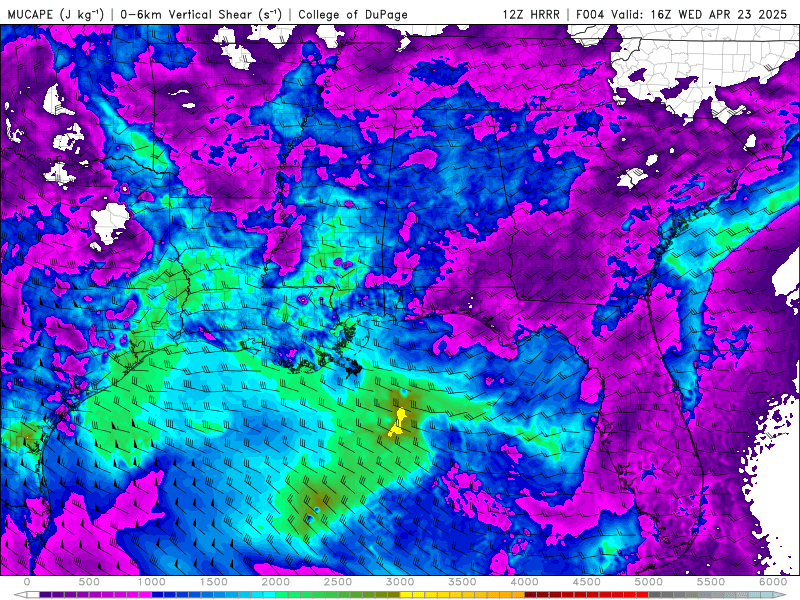The width and height of the screenshot is (800, 600).
Task: Click the white swatch starting the color bar
Action: 33,595
